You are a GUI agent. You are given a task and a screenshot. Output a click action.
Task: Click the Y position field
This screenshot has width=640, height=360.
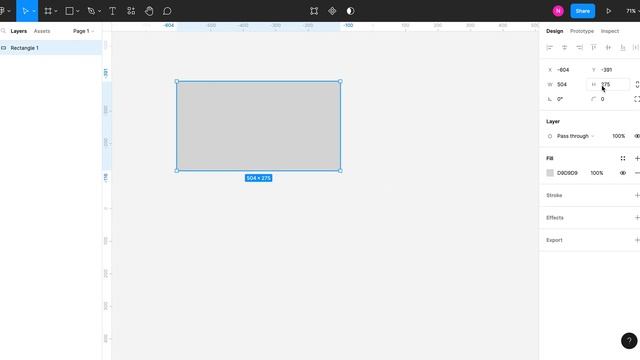(x=608, y=70)
